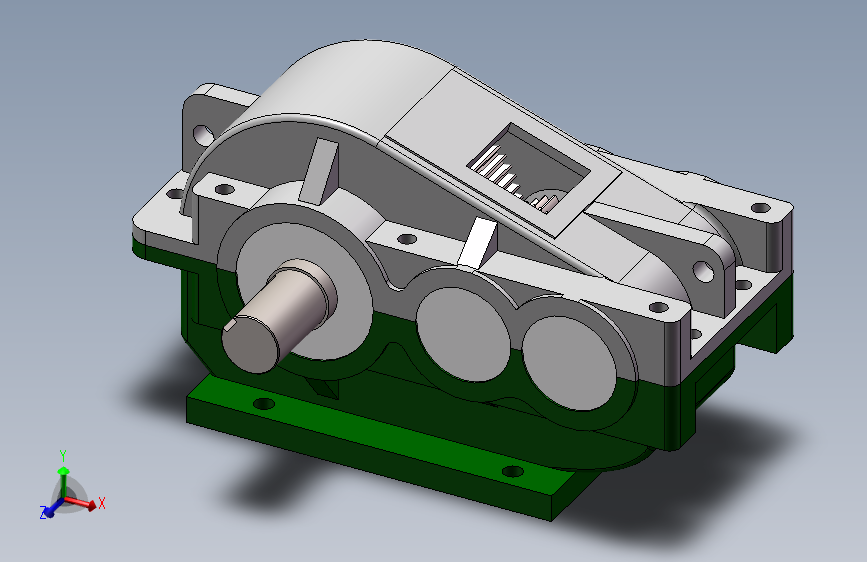Select the stiffening rib above the middle bearing

click(477, 243)
